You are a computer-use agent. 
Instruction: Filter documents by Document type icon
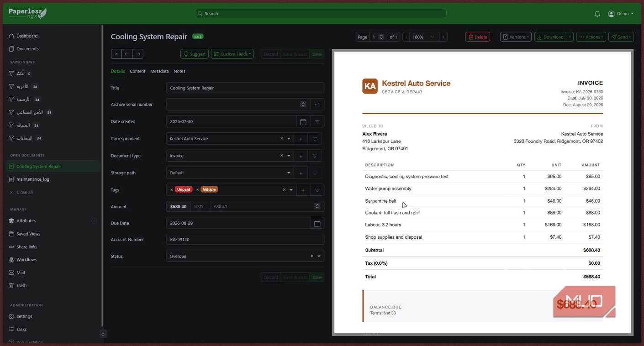[x=315, y=156]
